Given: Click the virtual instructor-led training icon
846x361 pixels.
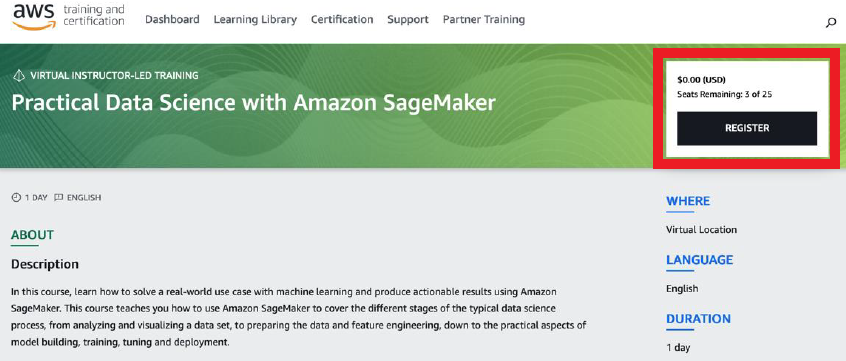Looking at the screenshot, I should coord(19,76).
